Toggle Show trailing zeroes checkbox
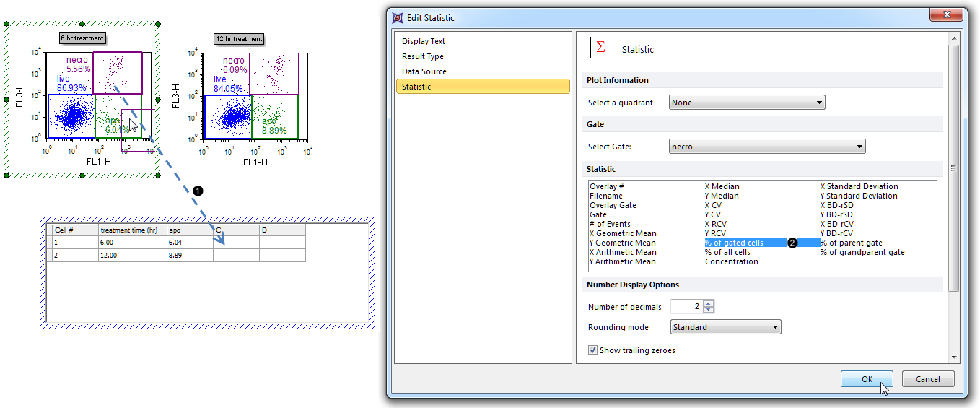The width and height of the screenshot is (980, 408). [593, 350]
